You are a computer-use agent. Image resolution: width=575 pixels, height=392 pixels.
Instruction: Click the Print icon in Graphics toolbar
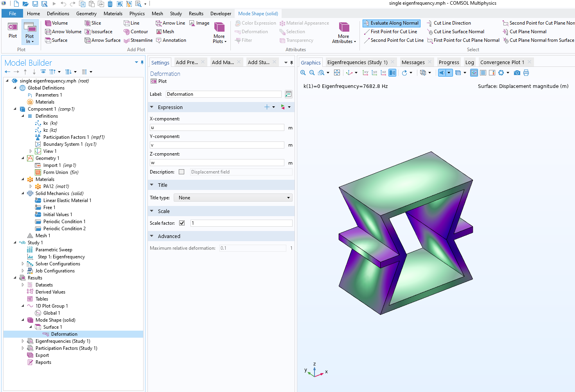[526, 73]
